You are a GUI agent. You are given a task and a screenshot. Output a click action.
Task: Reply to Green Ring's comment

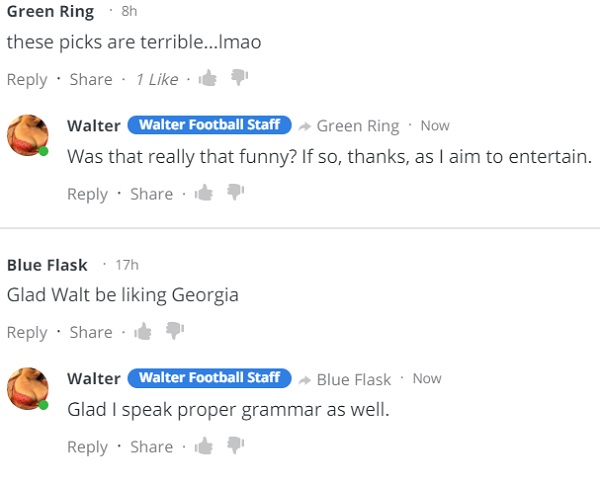27,80
